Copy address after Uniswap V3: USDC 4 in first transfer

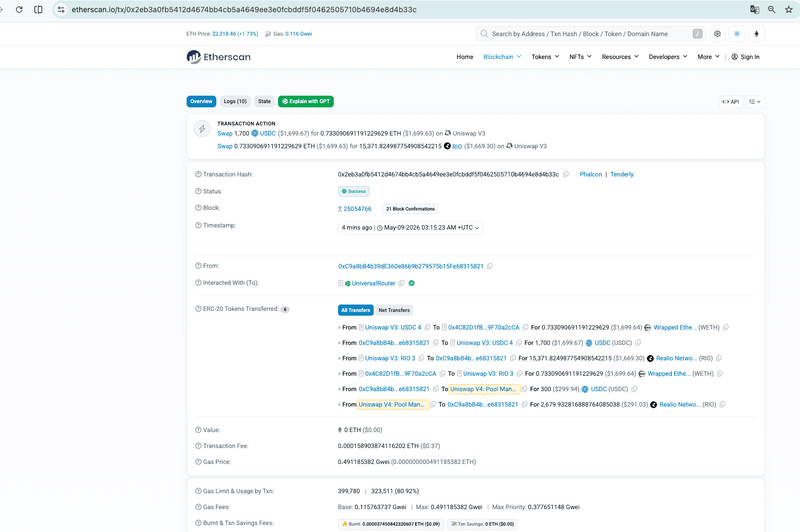tap(427, 327)
